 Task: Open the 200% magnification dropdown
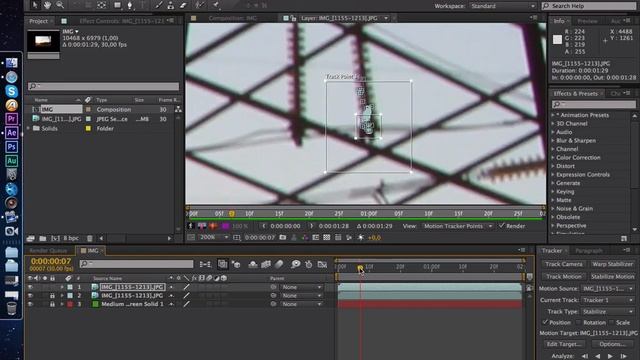[213, 237]
